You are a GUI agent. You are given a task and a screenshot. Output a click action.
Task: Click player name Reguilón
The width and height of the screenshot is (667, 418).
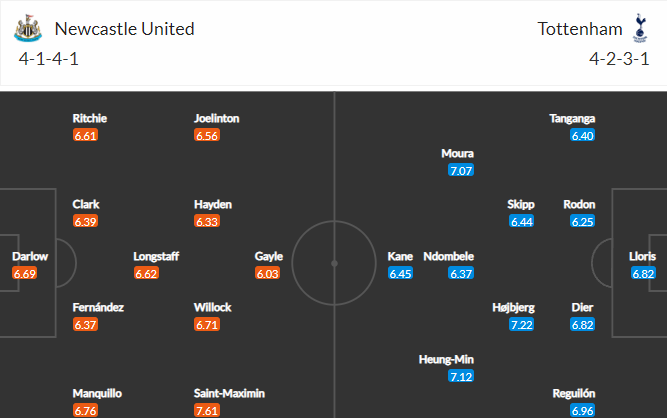pyautogui.click(x=574, y=394)
